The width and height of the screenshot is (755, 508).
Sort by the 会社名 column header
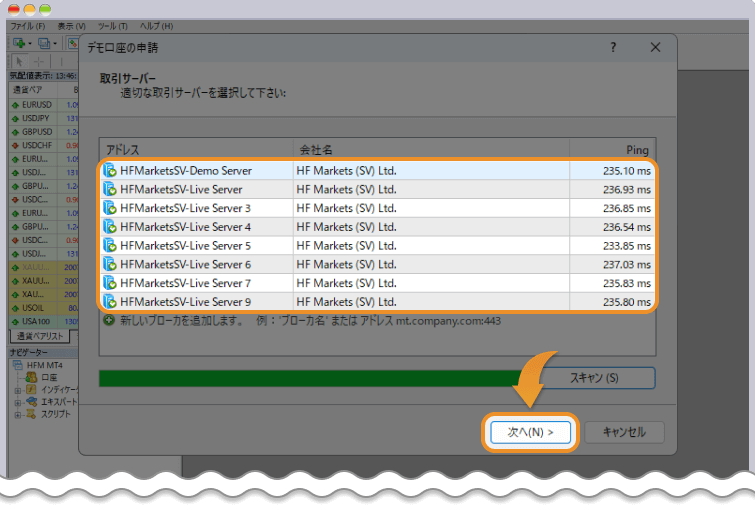(x=431, y=150)
